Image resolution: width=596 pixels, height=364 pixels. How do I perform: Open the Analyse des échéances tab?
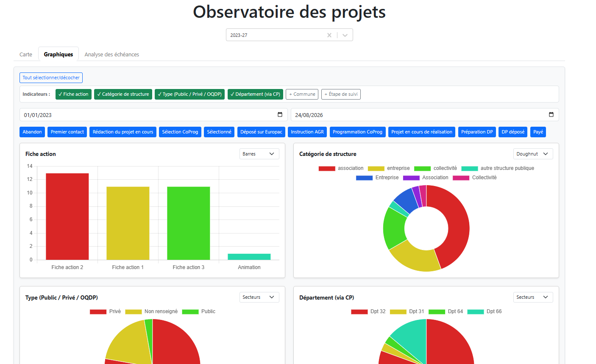point(112,54)
